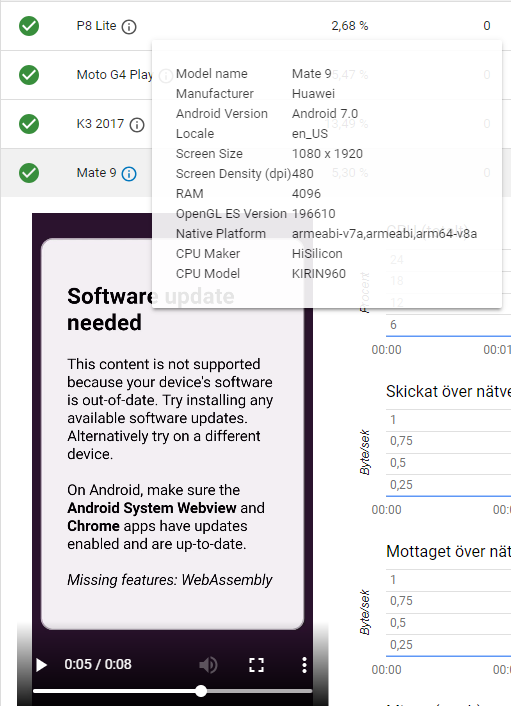Click green checkmark for K3 2017
This screenshot has width=511, height=706.
[x=29, y=124]
